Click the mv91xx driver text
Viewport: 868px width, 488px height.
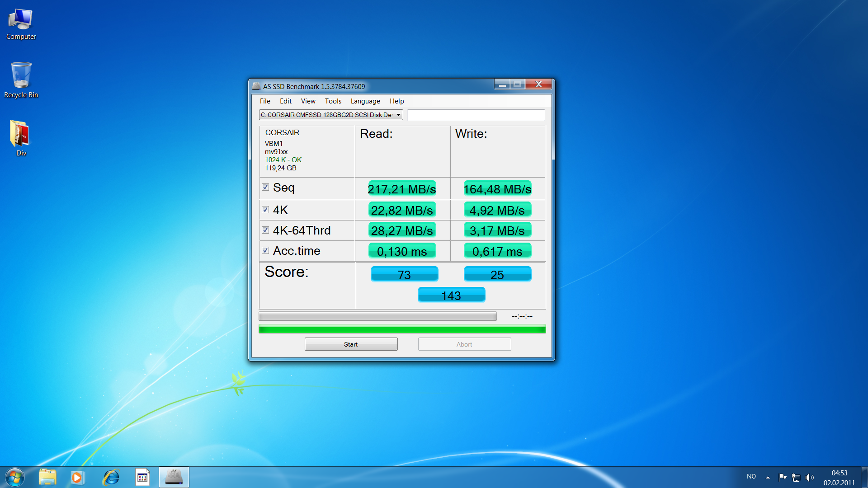coord(276,152)
